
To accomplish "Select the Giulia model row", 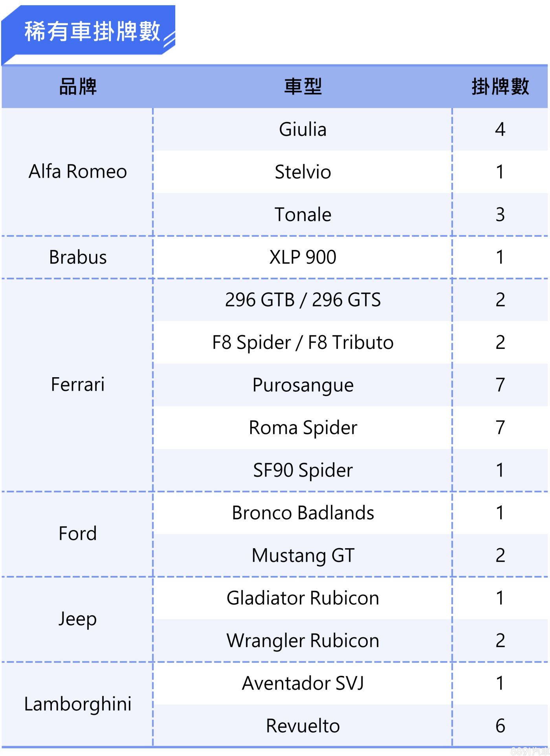I will (x=302, y=129).
